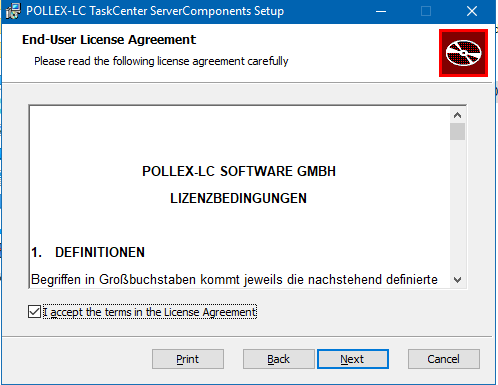
Task: Click the window title 'POLLEX-LC TaskCenter ServerComponents Setup'
Action: (x=155, y=11)
